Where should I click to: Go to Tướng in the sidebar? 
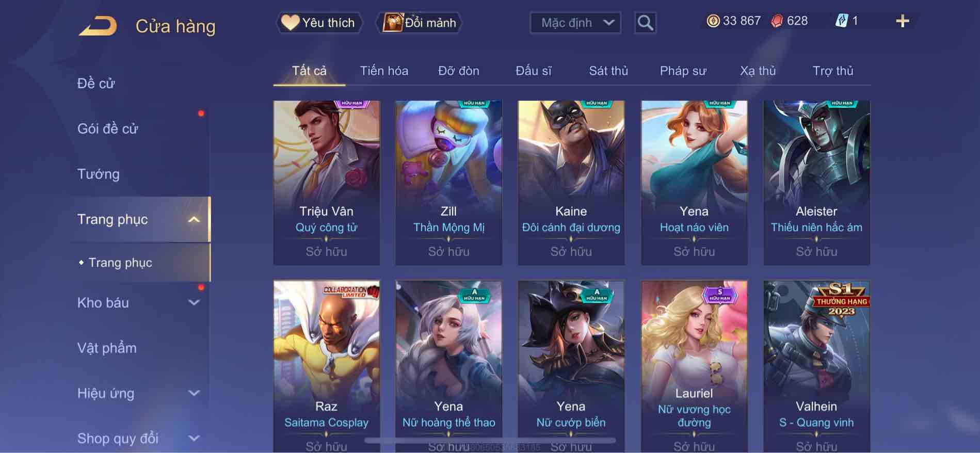(98, 174)
